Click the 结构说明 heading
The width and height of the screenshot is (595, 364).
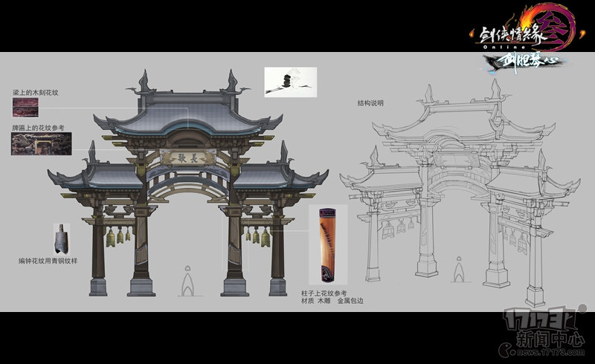370,103
